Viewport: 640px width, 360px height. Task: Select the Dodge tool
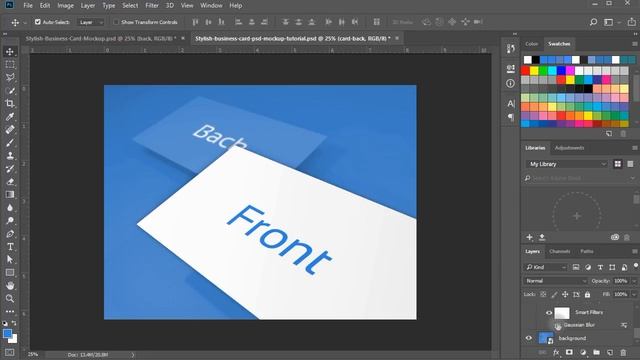point(10,221)
